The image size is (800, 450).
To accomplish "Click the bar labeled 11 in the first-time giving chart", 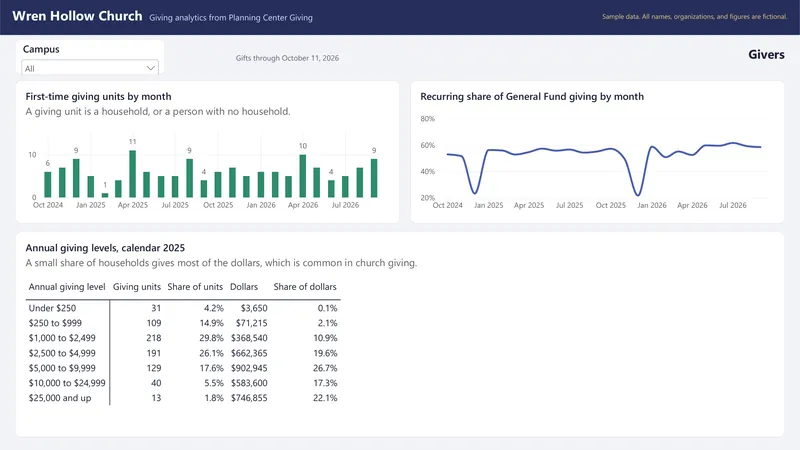I will pos(133,173).
